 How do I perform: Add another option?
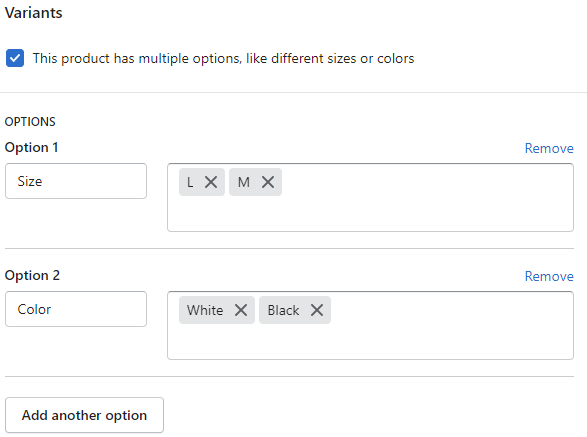click(84, 415)
